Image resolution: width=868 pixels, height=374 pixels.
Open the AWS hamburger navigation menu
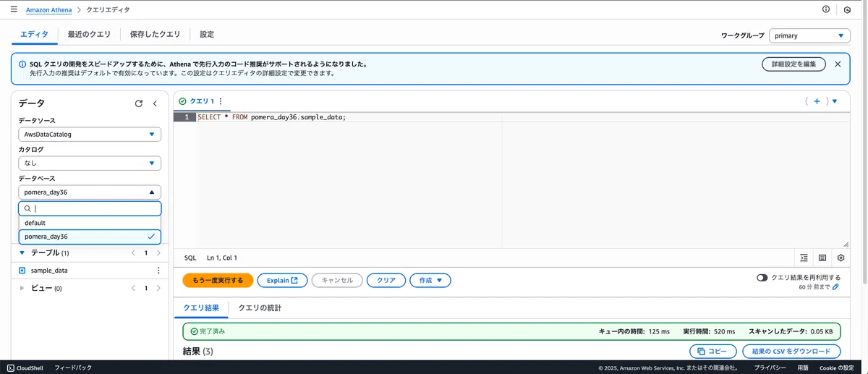(14, 9)
